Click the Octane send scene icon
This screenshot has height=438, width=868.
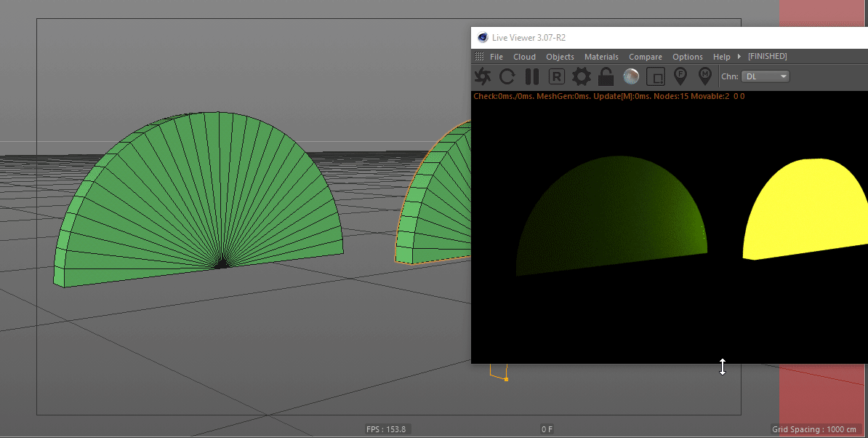[483, 76]
